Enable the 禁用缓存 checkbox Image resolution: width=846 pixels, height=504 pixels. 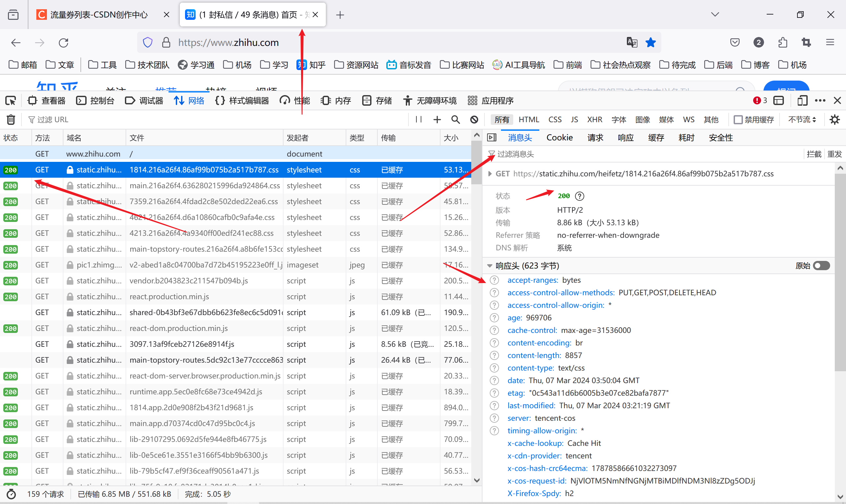pyautogui.click(x=738, y=120)
